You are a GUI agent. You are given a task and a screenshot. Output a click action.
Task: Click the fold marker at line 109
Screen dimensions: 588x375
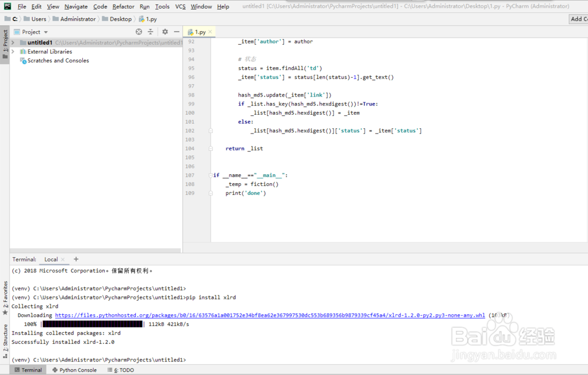point(211,193)
